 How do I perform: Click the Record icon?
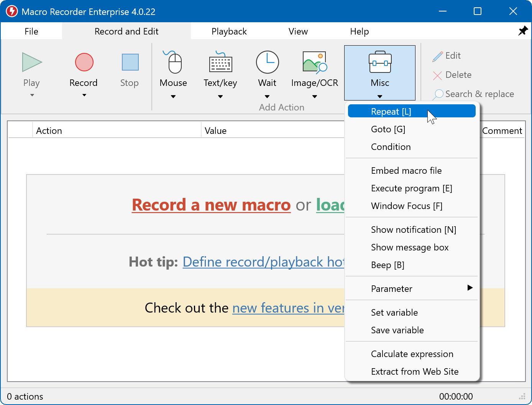(x=84, y=63)
